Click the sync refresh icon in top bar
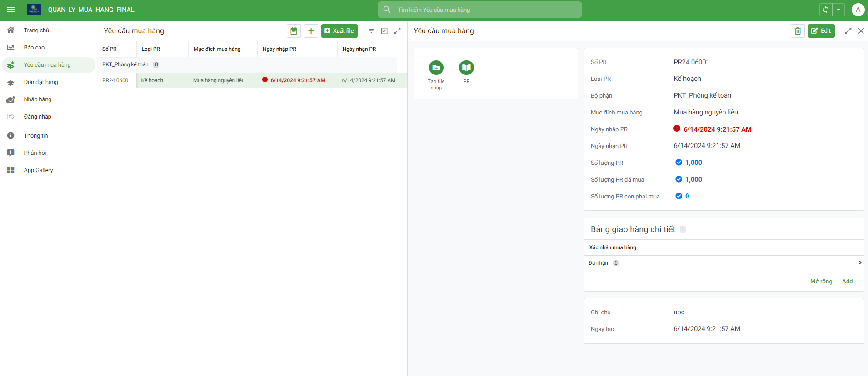This screenshot has width=868, height=376. tap(826, 10)
